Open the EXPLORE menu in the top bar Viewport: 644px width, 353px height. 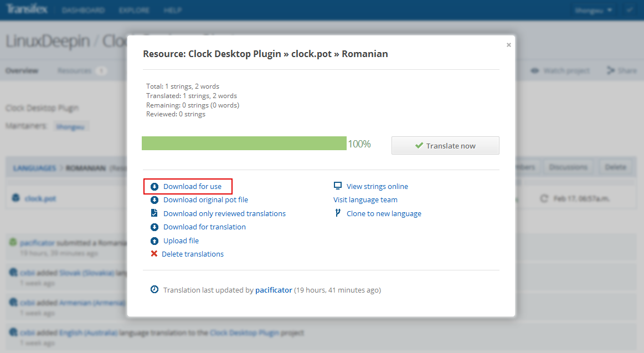pos(134,11)
